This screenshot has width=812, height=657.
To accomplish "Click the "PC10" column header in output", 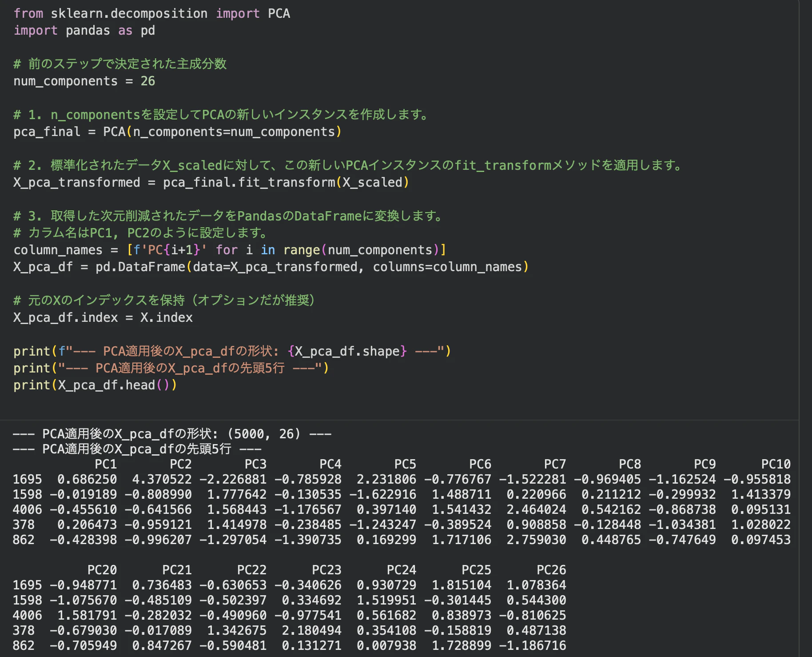I will click(x=776, y=464).
